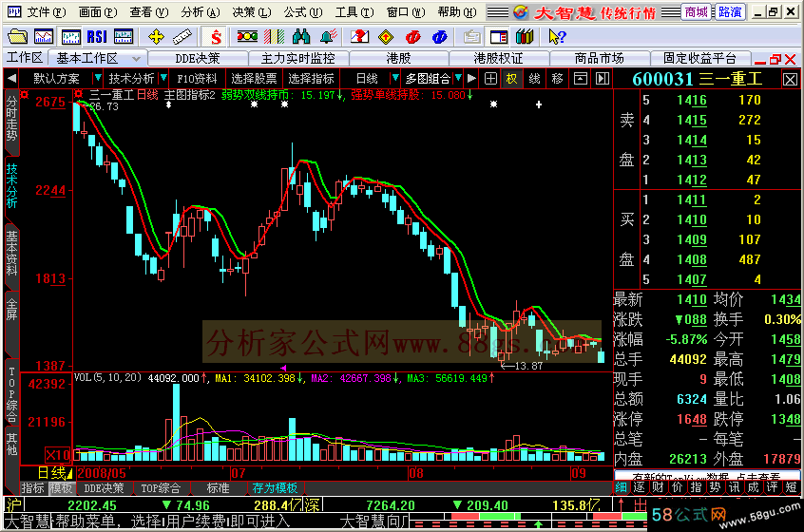Activate the arrow question help tool

557,37
